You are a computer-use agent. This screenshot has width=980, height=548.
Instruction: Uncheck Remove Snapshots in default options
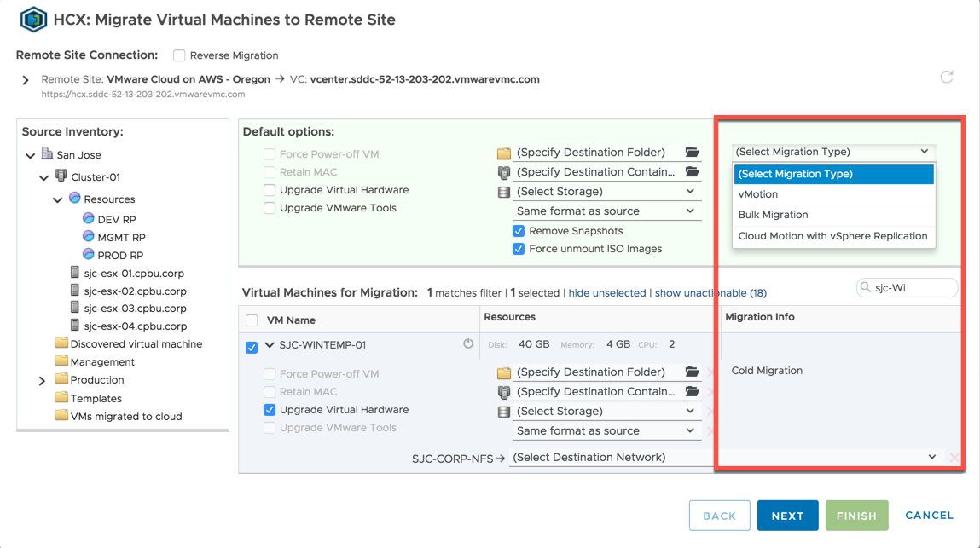[x=519, y=231]
